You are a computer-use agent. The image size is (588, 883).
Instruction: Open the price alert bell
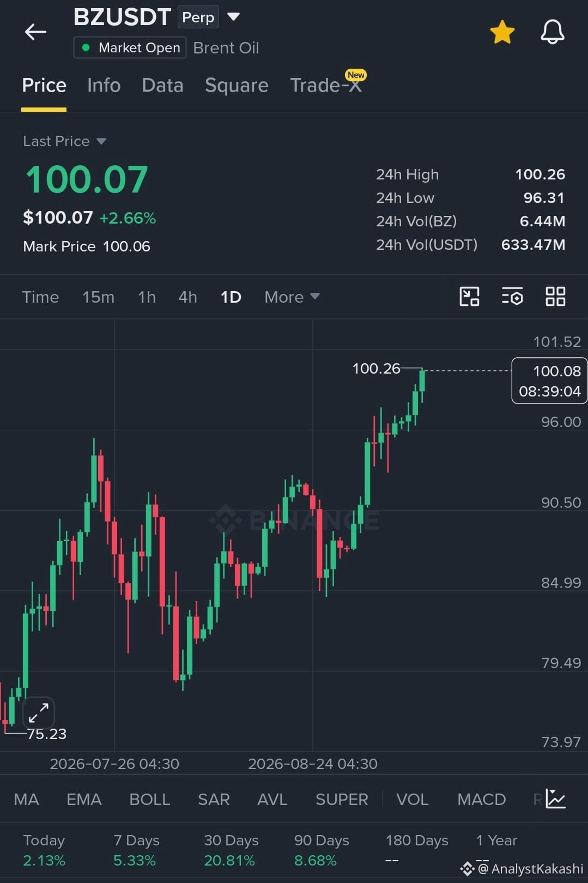552,32
